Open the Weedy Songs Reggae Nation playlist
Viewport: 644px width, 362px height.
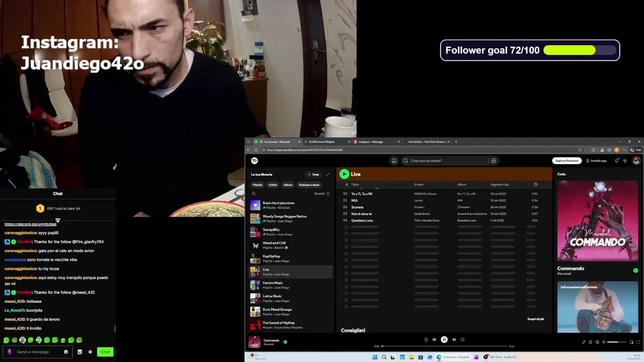(x=291, y=218)
